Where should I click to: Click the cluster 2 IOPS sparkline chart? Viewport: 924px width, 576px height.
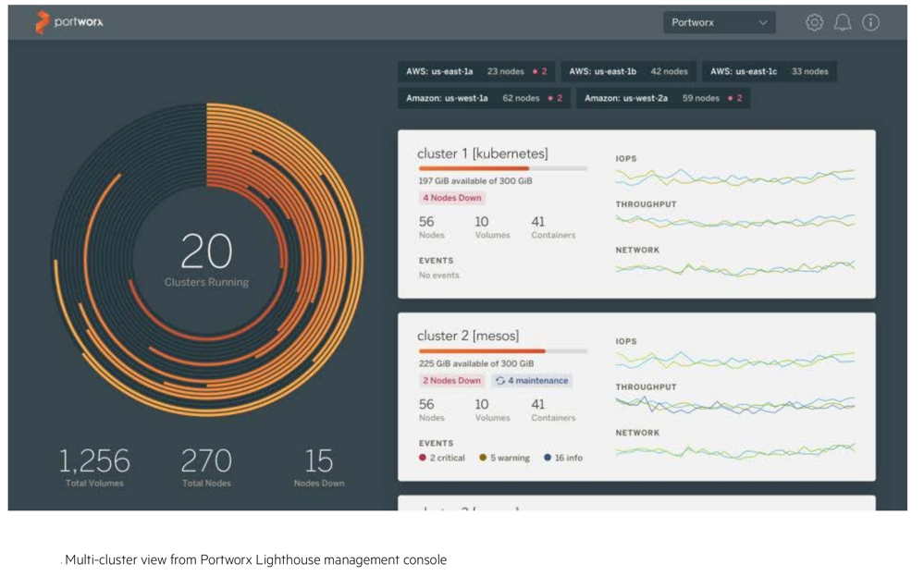[x=734, y=359]
